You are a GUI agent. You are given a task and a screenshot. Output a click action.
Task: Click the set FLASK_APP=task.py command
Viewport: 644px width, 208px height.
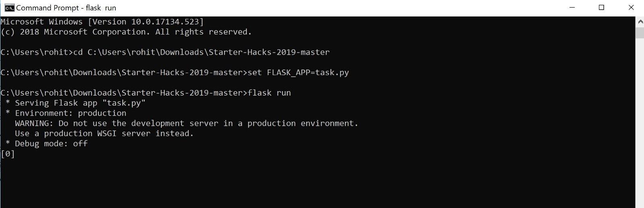pyautogui.click(x=298, y=73)
